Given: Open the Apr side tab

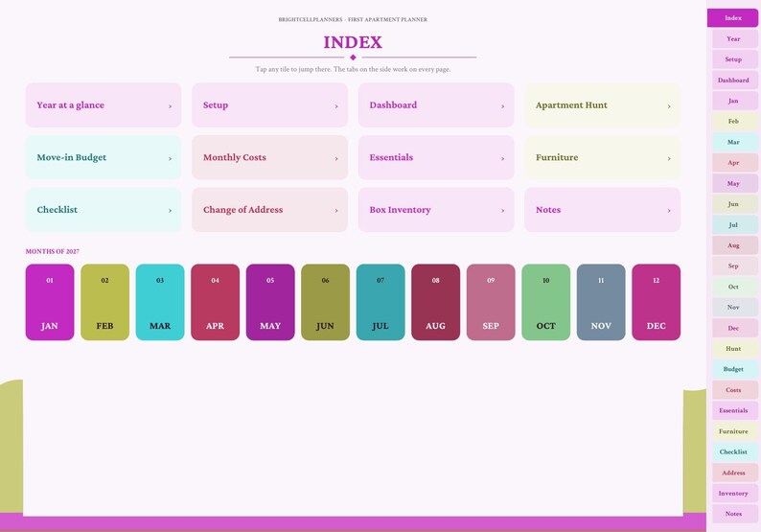Looking at the screenshot, I should pos(735,163).
